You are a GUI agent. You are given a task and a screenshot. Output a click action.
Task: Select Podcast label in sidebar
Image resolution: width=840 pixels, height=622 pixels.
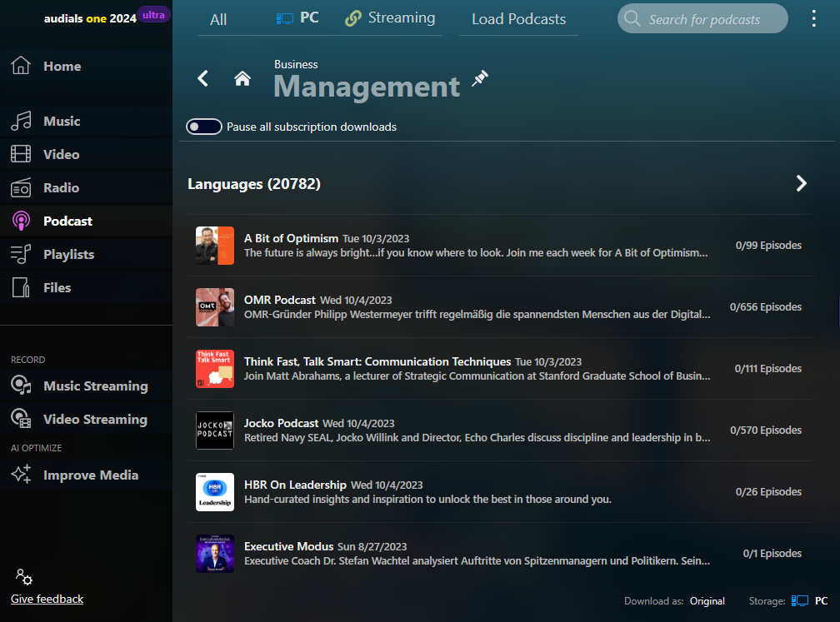point(67,221)
